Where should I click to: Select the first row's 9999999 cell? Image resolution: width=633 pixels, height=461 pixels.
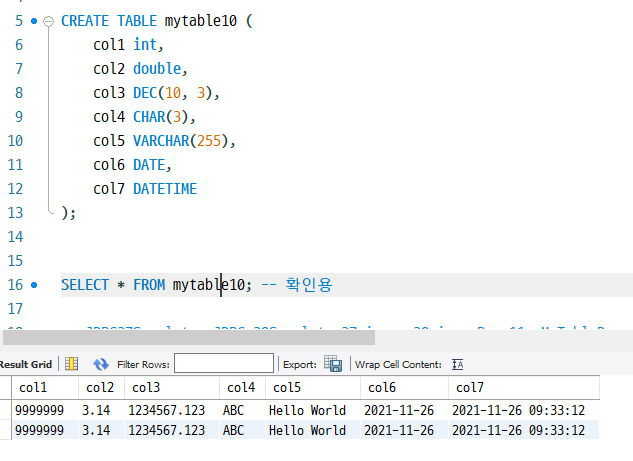[45, 410]
